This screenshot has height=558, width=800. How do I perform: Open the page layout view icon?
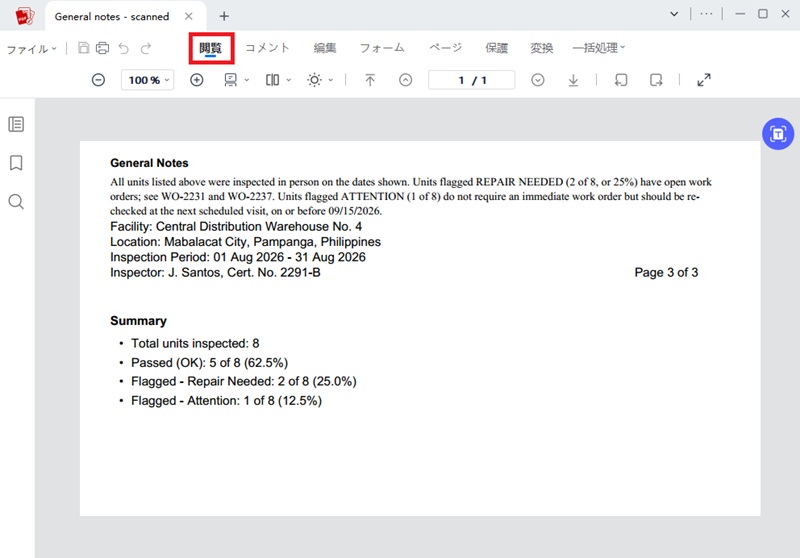click(x=272, y=80)
